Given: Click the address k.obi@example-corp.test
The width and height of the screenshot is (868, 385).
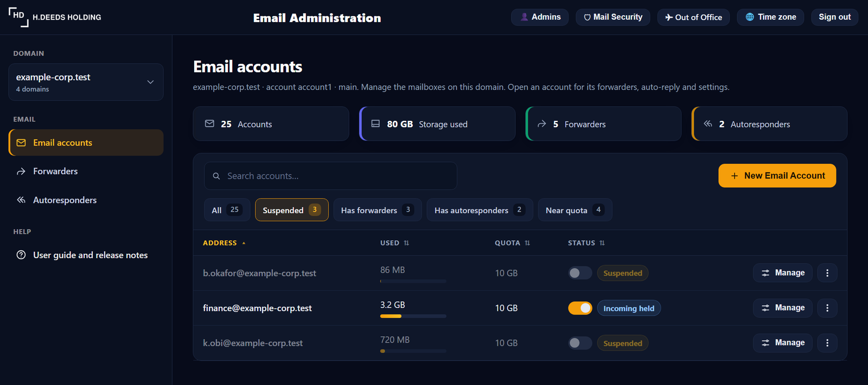Looking at the screenshot, I should 253,343.
